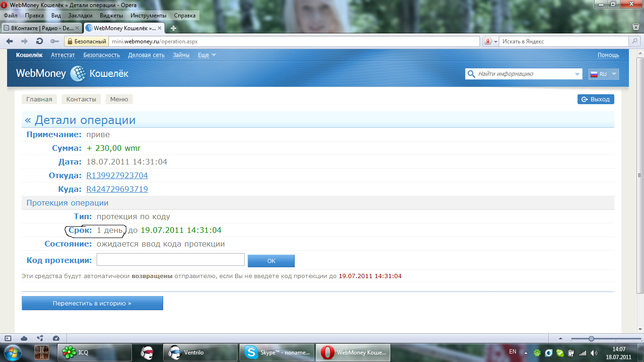Open the Кошелёк top navigation link
This screenshot has width=644, height=362.
click(x=29, y=55)
